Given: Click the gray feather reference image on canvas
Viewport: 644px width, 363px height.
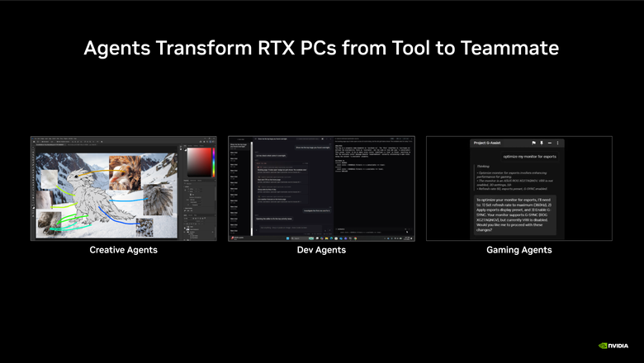Looking at the screenshot, I should 159,200.
